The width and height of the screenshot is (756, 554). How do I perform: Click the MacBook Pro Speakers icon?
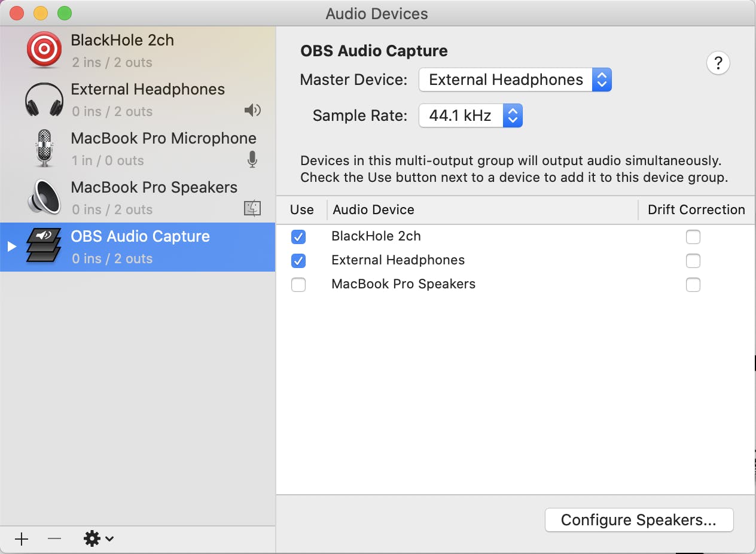pyautogui.click(x=44, y=197)
